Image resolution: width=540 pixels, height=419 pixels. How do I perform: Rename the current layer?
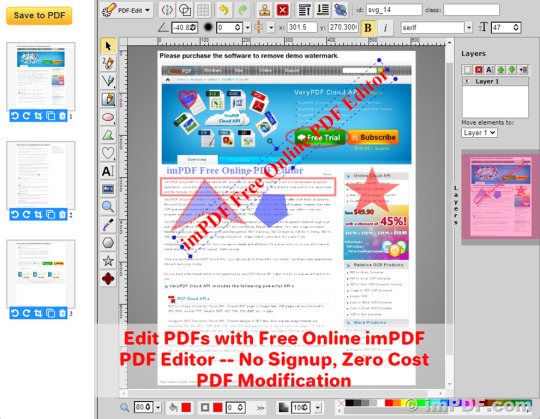[x=489, y=70]
